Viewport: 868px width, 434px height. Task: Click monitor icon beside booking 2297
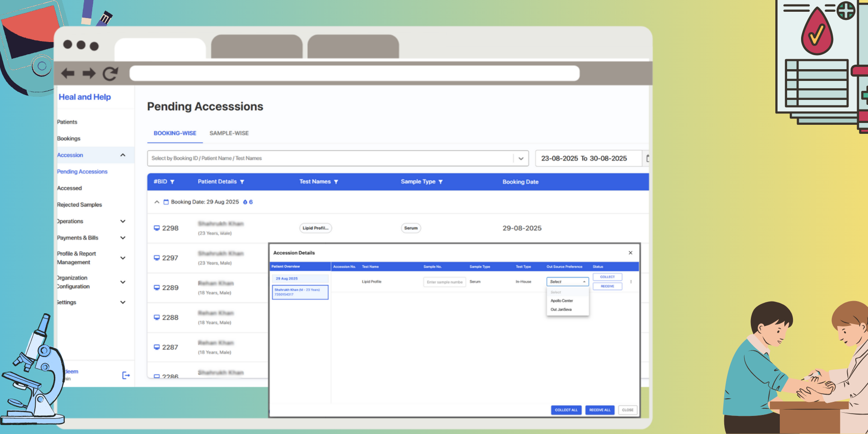click(x=156, y=258)
